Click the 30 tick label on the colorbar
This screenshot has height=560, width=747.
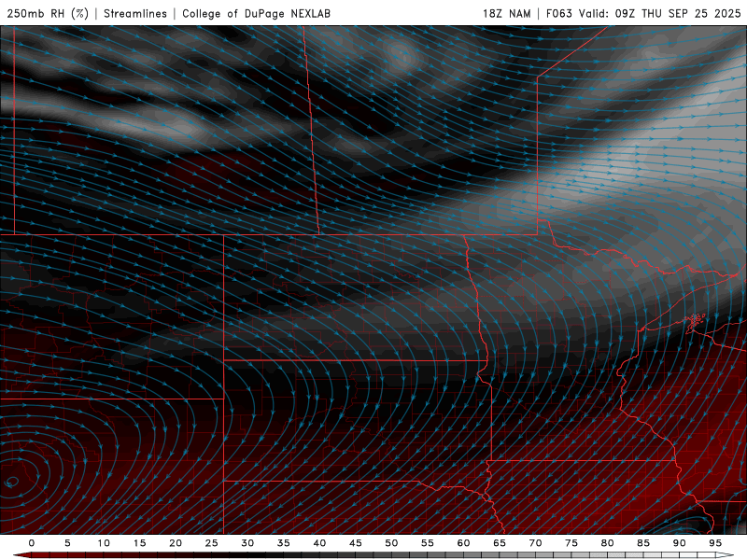tap(247, 543)
